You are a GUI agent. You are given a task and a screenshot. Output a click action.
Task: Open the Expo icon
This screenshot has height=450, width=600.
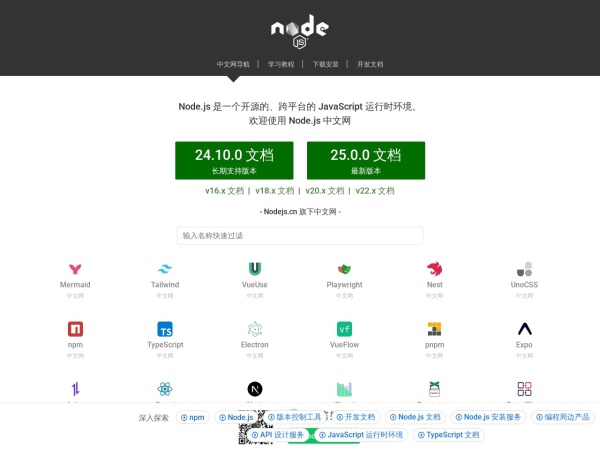[525, 329]
